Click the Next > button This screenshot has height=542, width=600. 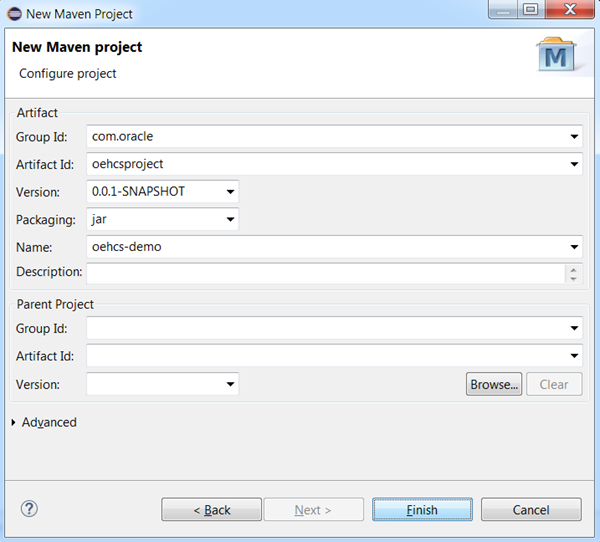[x=313, y=509]
